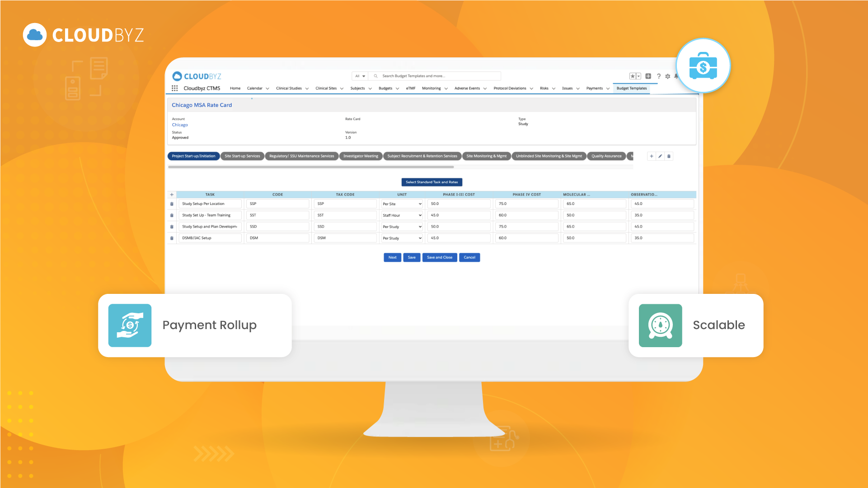
Task: Delete the Study Setup and Plan Development row
Action: pyautogui.click(x=172, y=227)
